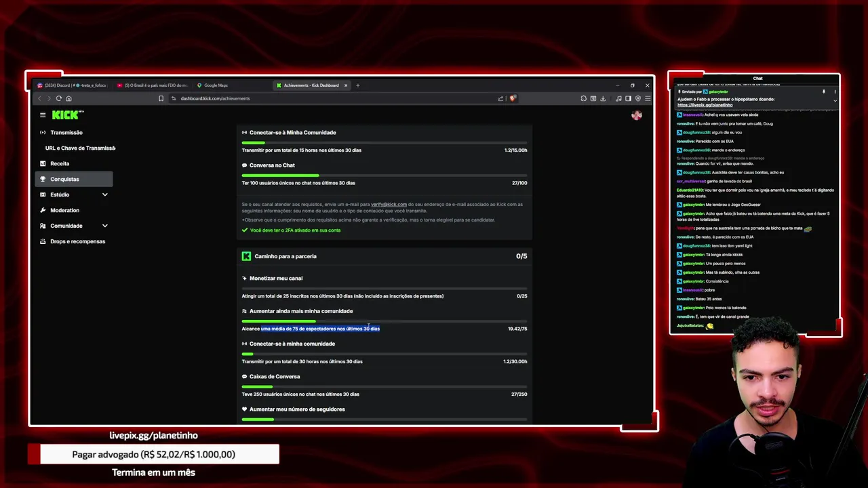This screenshot has height=488, width=868.
Task: Click 'Transmitir por um total de 30 horas' text
Action: pos(302,362)
